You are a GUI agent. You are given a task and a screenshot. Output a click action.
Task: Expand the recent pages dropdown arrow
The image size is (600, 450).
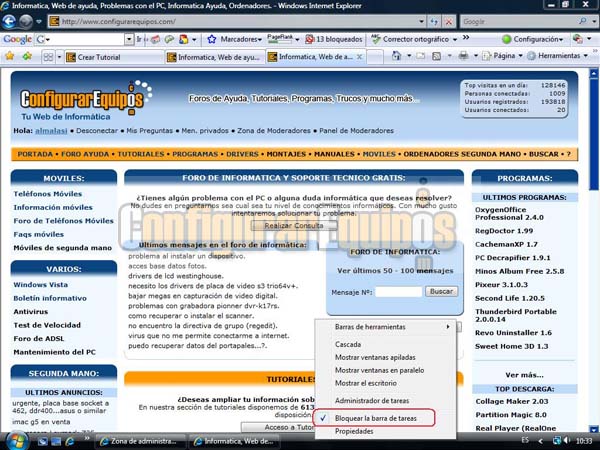[x=39, y=22]
